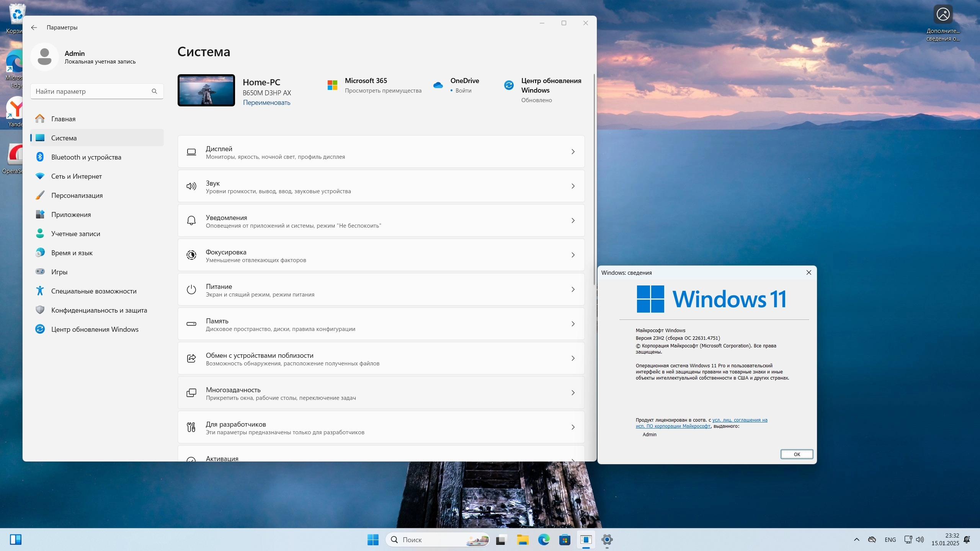The height and width of the screenshot is (551, 980).
Task: Click the Microsoft 365 logo icon
Action: [x=332, y=85]
